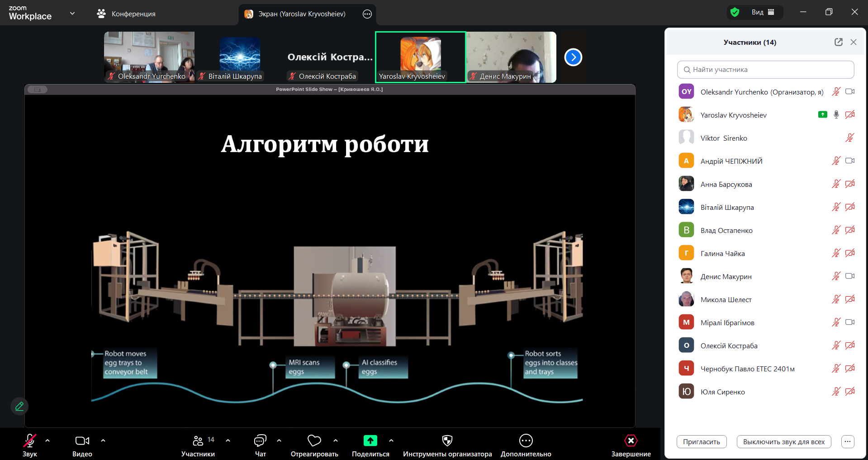The width and height of the screenshot is (868, 460).
Task: Toggle camera with the Видео button
Action: click(x=82, y=441)
